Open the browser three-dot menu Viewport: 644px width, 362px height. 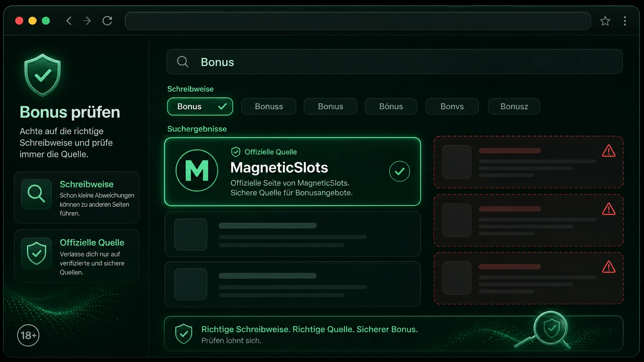(625, 21)
